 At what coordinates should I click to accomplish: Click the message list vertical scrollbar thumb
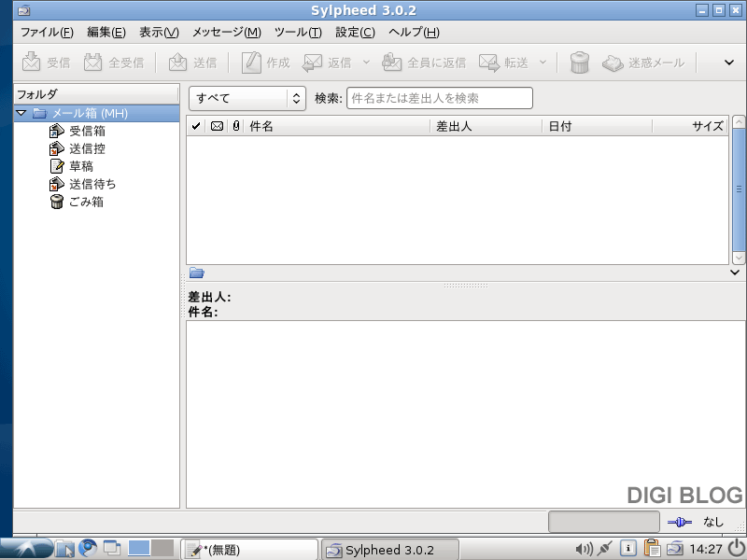pos(739,189)
